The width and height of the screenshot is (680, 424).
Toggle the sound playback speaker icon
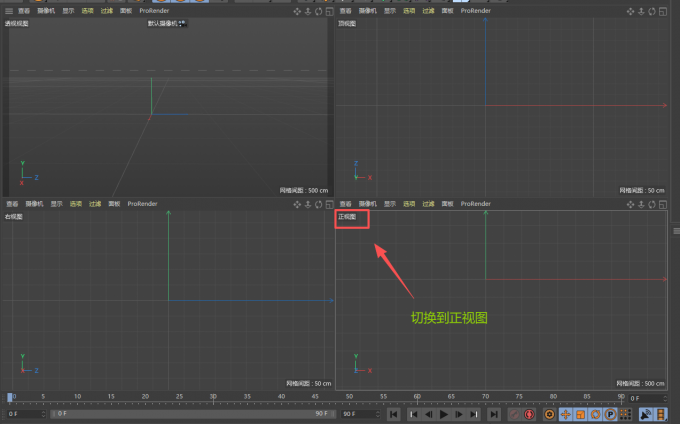coord(646,414)
